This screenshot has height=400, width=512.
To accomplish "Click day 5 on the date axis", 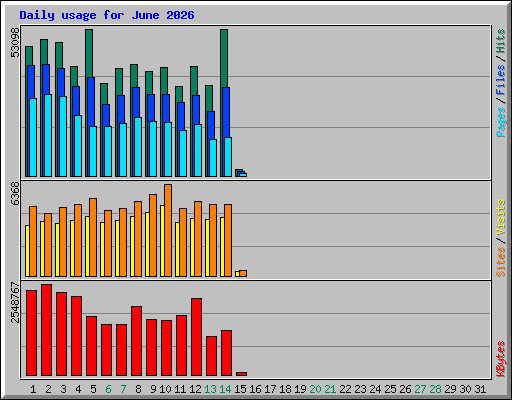I will coord(93,389).
